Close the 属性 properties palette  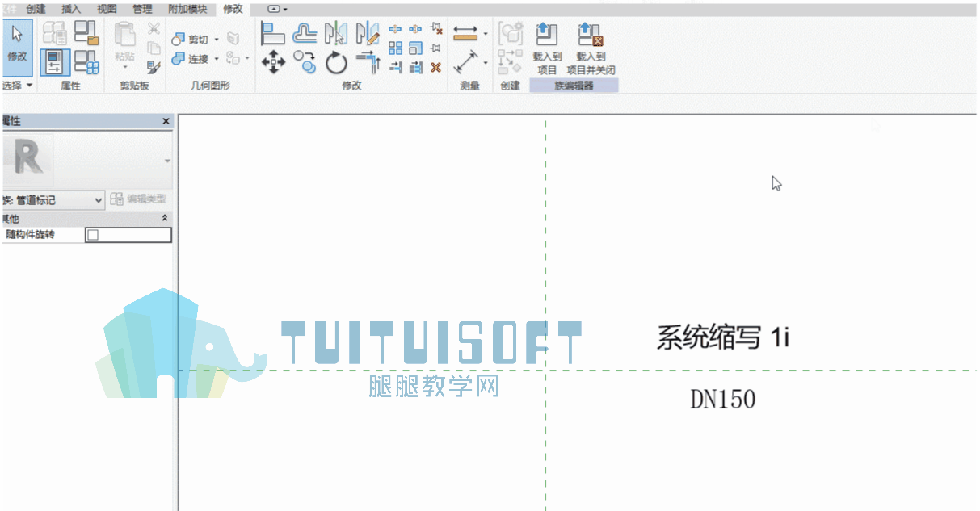(x=166, y=121)
